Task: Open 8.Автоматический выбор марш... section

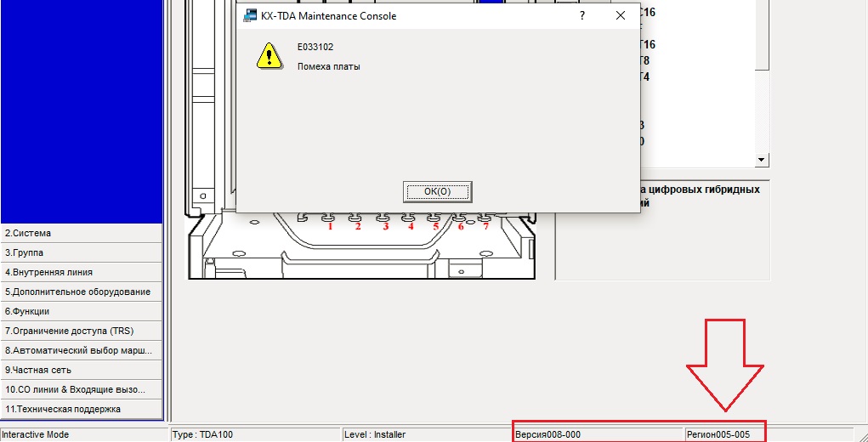Action: (82, 350)
